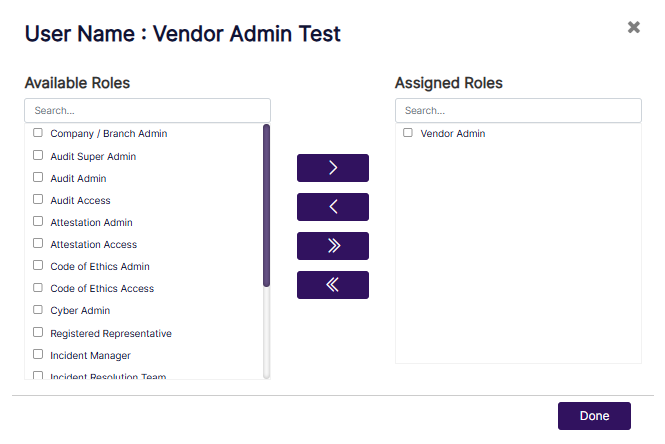
Task: Tick the Audit Super Admin checkbox
Action: click(38, 155)
